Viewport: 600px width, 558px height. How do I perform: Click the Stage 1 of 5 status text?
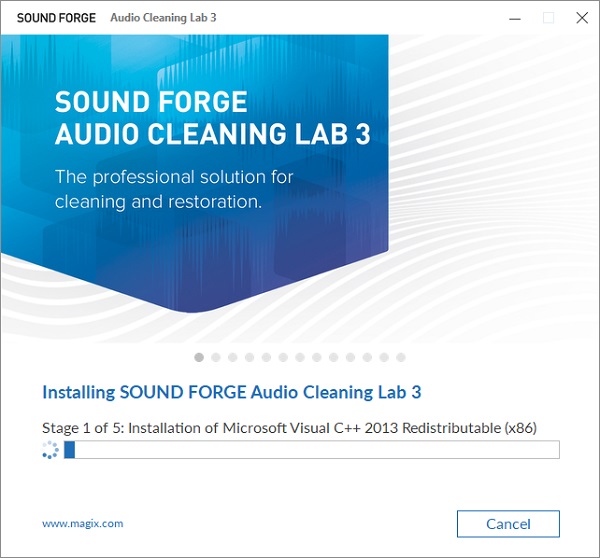(289, 428)
